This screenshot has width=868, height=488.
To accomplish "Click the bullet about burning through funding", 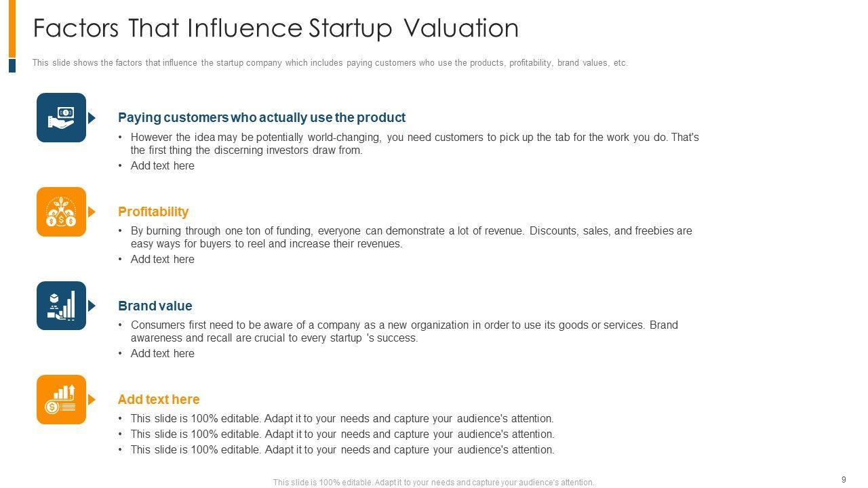I will click(411, 237).
